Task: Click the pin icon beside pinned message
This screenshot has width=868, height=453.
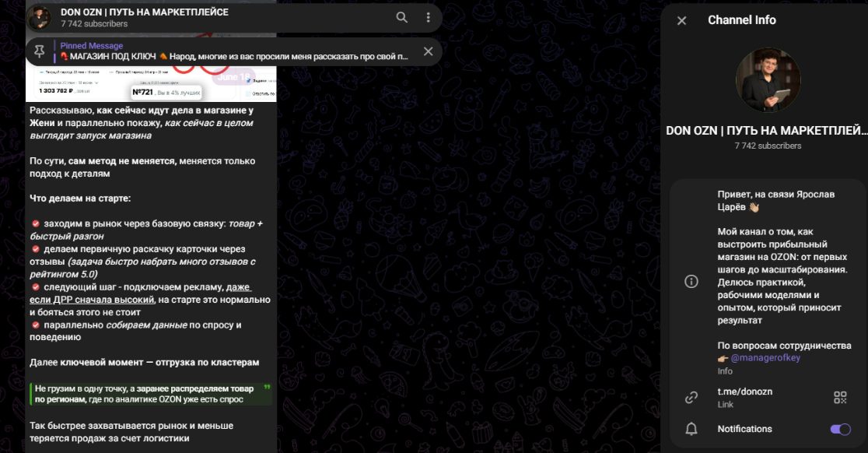Action: point(40,51)
